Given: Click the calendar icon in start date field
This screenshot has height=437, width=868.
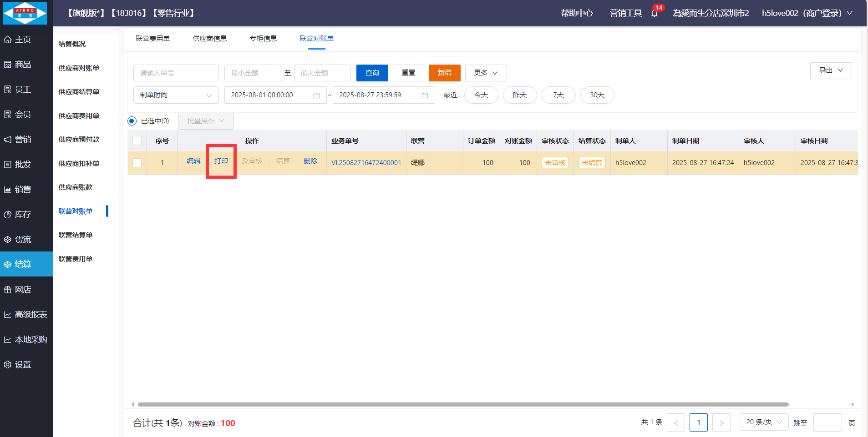Looking at the screenshot, I should [316, 95].
